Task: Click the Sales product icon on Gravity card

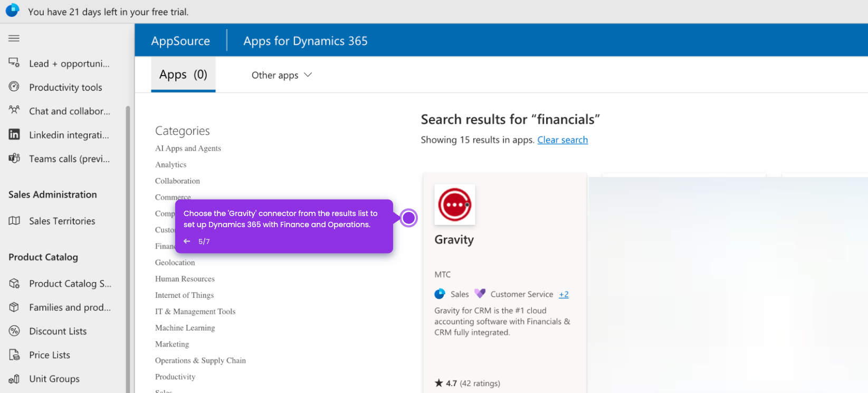Action: click(440, 294)
